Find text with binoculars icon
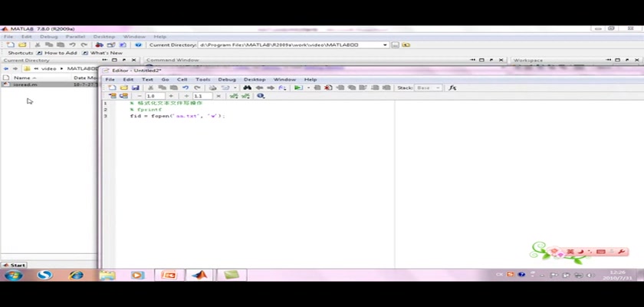 coord(247,87)
